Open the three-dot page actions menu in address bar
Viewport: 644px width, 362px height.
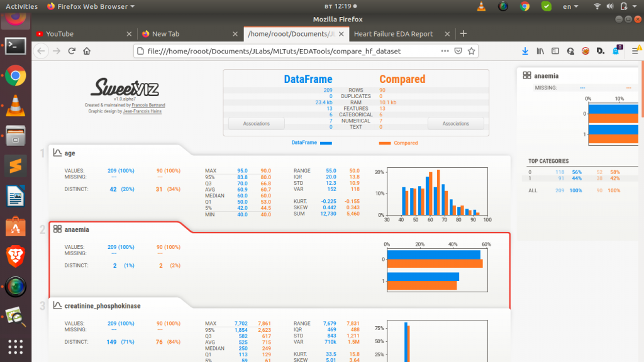[x=445, y=51]
